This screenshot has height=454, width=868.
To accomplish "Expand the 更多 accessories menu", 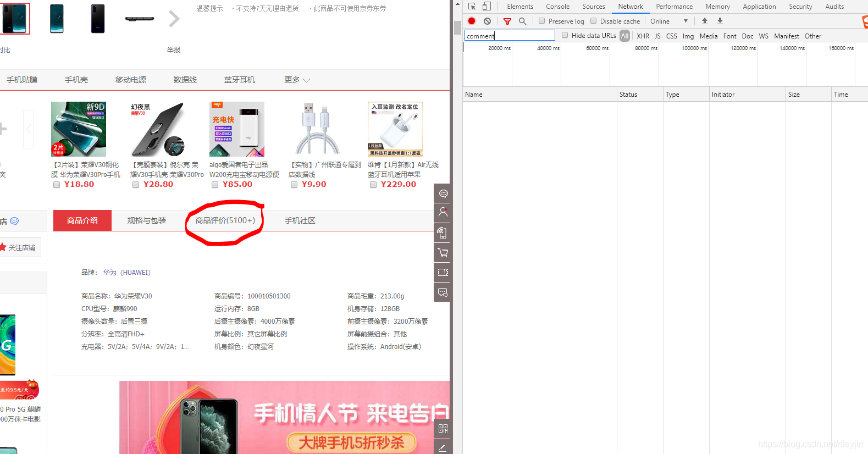I will 297,80.
